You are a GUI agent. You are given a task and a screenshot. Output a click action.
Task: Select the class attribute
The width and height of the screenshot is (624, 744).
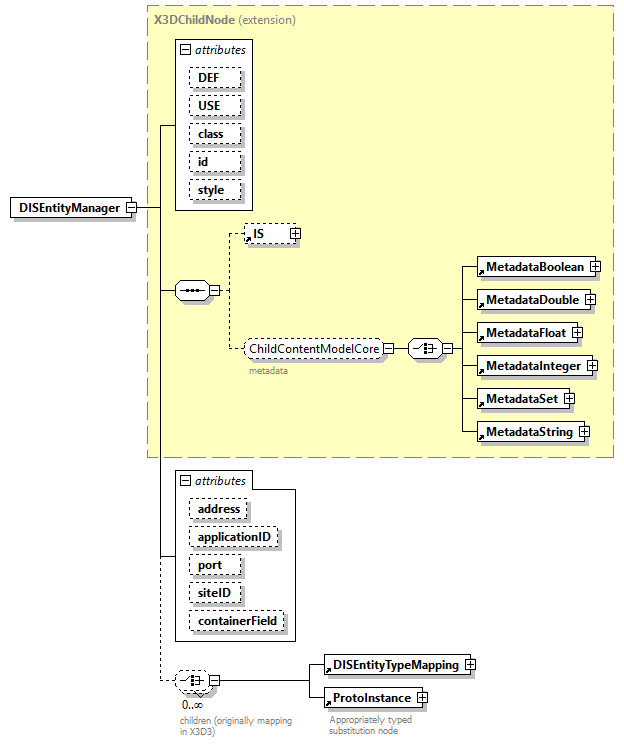[x=215, y=134]
